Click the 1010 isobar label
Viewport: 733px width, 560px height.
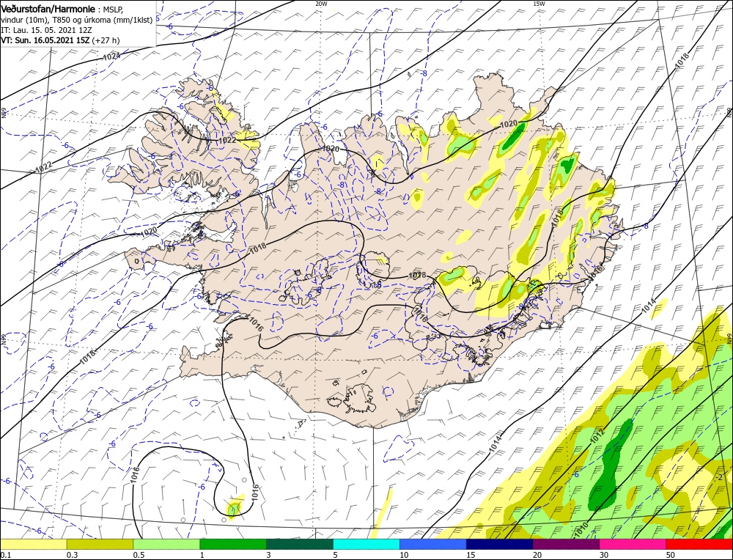point(581,531)
